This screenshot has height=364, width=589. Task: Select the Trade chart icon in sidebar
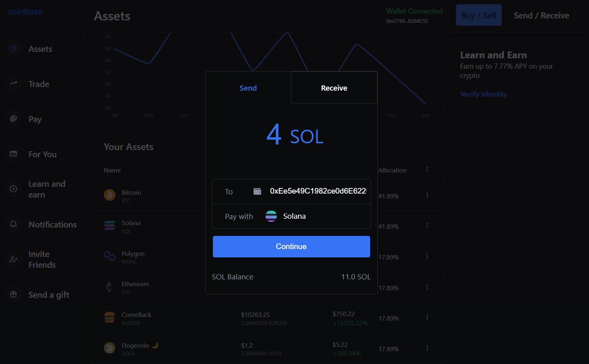pos(13,83)
